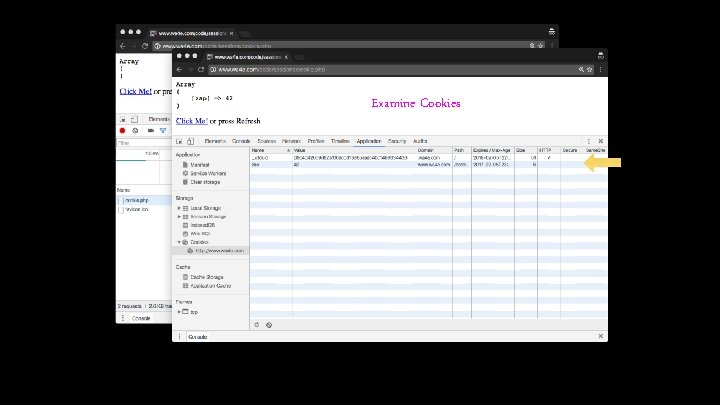Open the Audits tab
Image resolution: width=720 pixels, height=405 pixels.
point(420,141)
